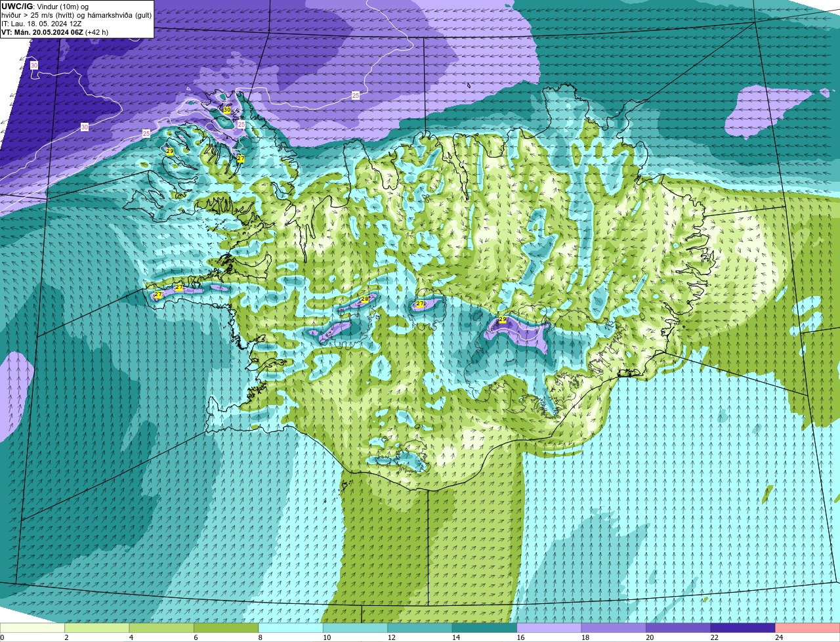Screen dimensions: 840x642
Task: Click the scale label "24"
Action: [778, 637]
